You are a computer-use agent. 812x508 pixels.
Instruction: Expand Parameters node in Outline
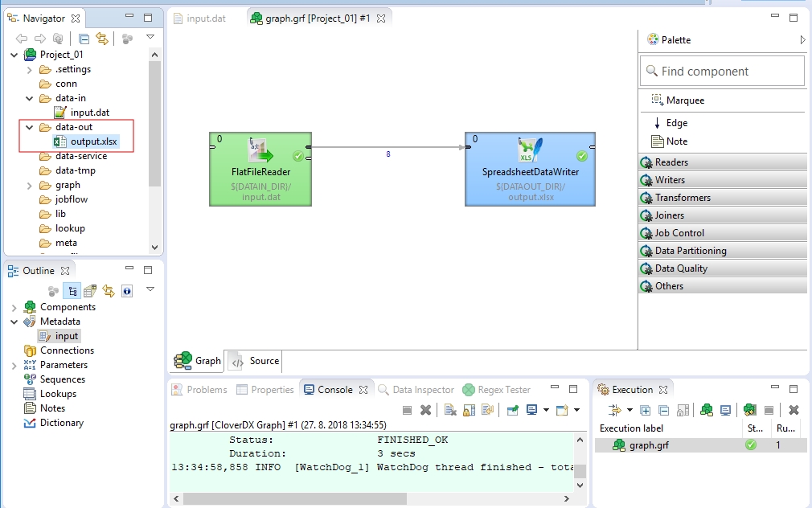click(x=14, y=366)
